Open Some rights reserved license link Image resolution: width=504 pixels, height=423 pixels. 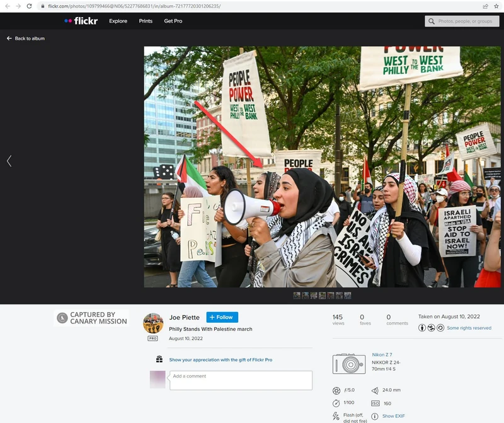[x=469, y=328]
